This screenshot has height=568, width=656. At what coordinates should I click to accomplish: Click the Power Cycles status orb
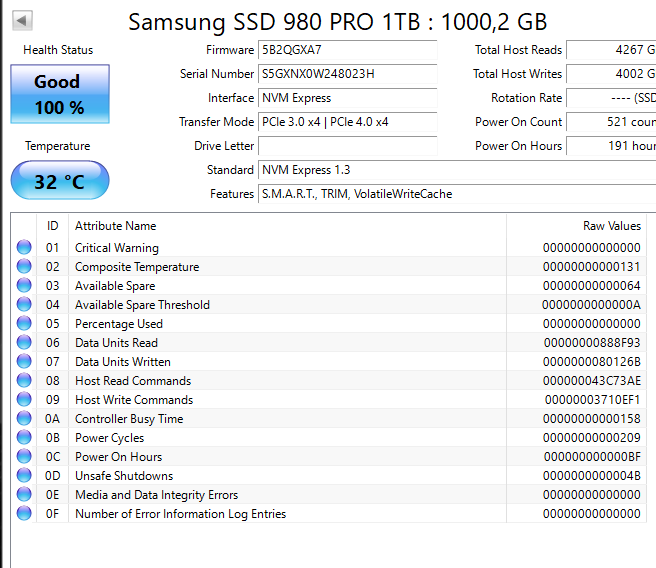point(24,438)
